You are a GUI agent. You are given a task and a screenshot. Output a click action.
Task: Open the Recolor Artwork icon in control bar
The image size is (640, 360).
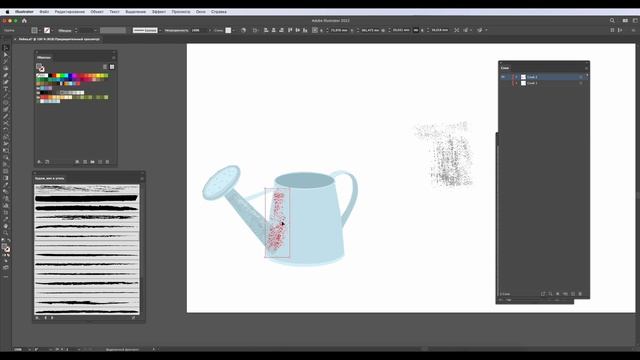(x=244, y=30)
